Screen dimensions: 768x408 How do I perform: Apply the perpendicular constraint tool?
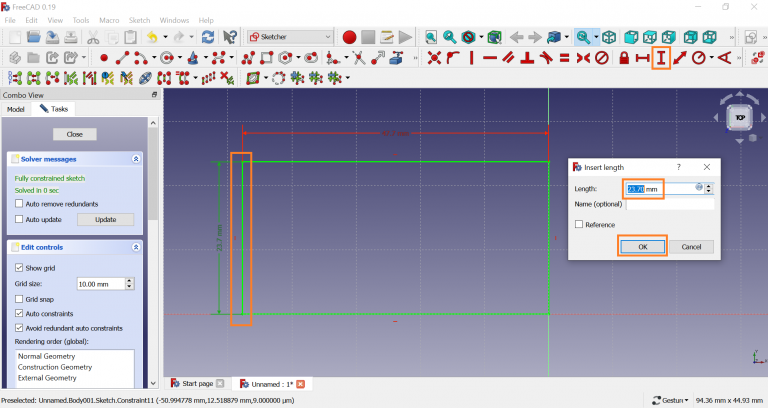click(526, 58)
